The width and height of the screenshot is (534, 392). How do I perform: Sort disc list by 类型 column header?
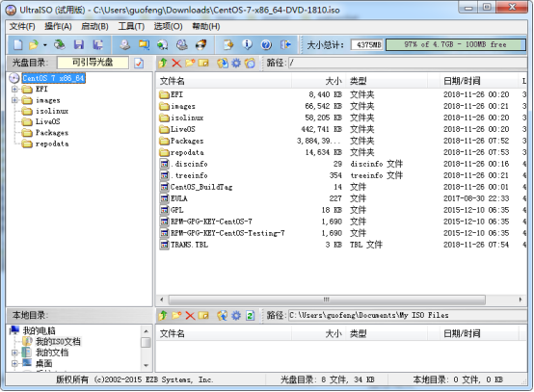[x=387, y=81]
